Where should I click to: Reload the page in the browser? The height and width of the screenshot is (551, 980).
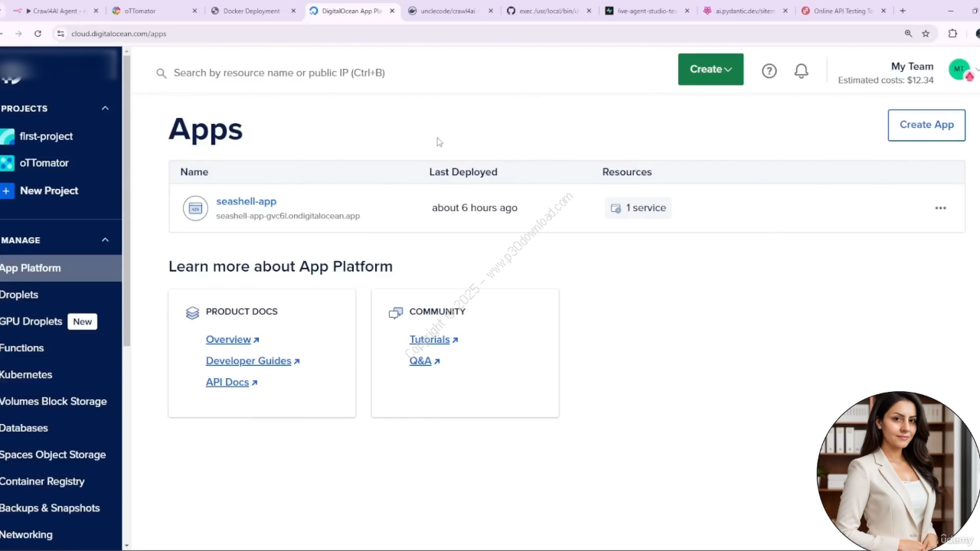(38, 34)
